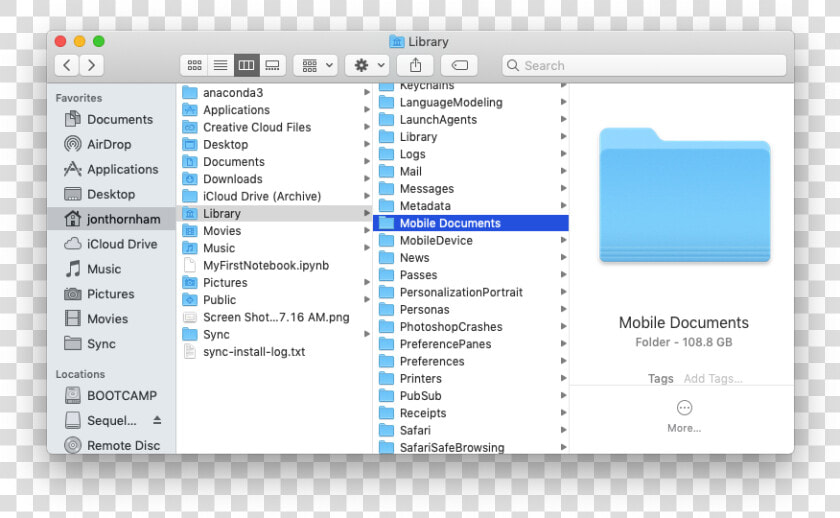Open Desktop in the Favorites sidebar
The height and width of the screenshot is (518, 840).
(x=111, y=194)
